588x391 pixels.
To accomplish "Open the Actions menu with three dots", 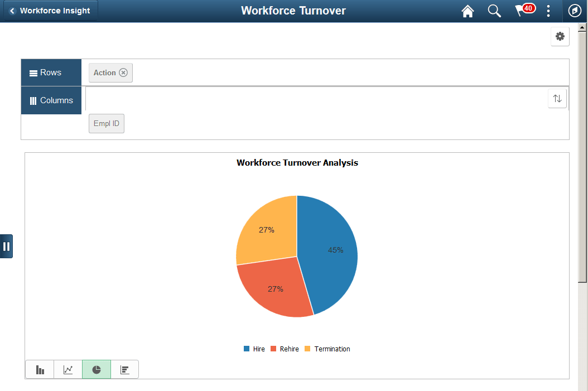I will tap(548, 11).
